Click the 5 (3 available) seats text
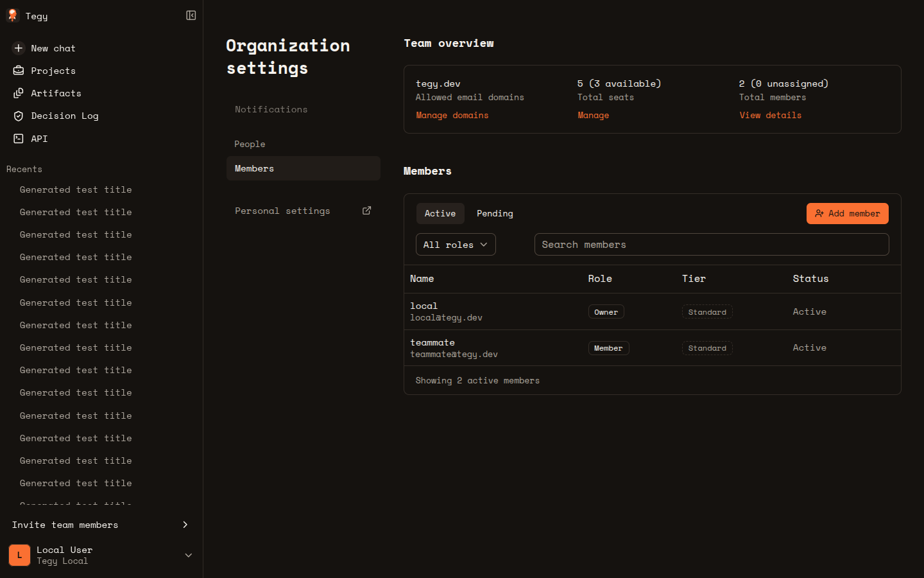Viewport: 924px width, 578px height. [619, 83]
